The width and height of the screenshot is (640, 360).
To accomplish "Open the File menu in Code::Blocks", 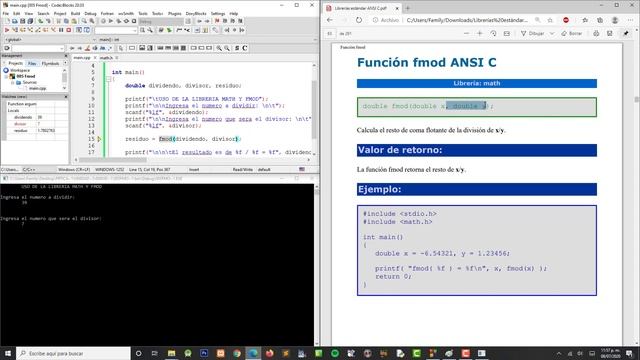I will [x=6, y=13].
